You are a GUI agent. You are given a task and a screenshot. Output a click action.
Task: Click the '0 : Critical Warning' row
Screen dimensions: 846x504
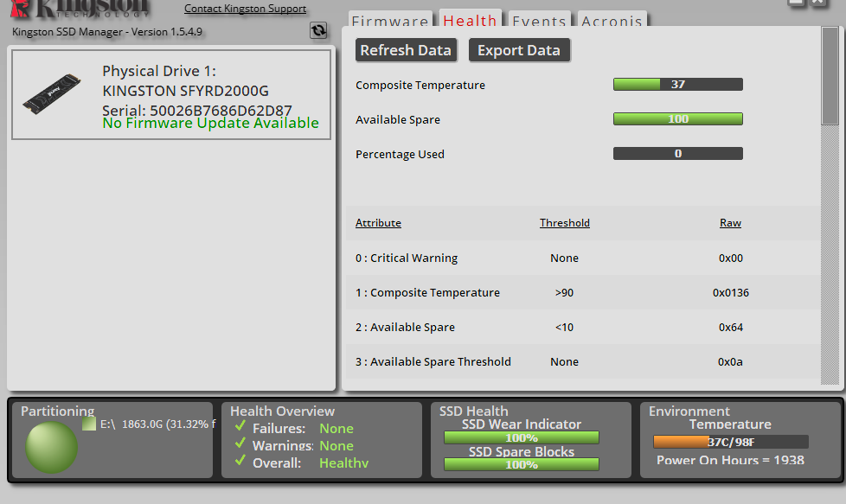(x=583, y=258)
